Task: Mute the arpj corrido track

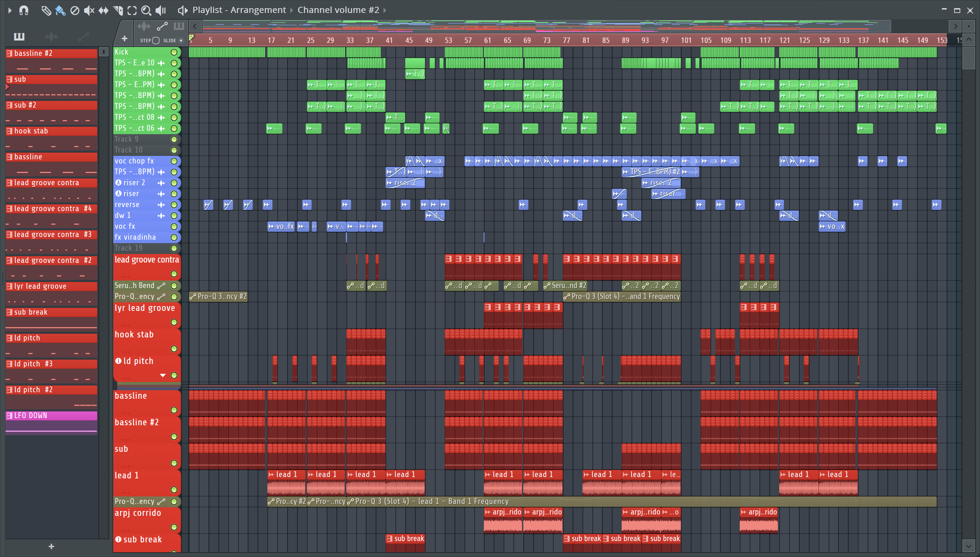Action: (x=174, y=527)
